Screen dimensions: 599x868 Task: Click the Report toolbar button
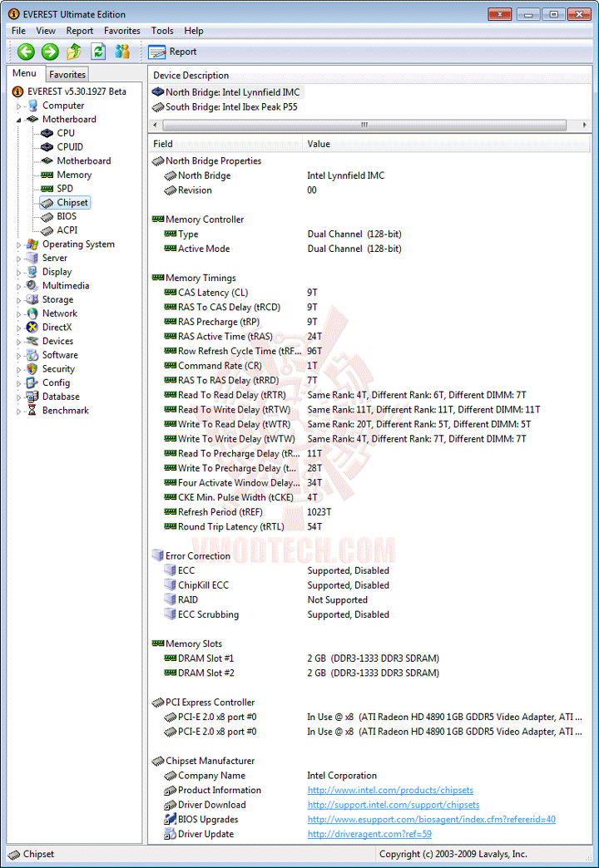(x=172, y=52)
